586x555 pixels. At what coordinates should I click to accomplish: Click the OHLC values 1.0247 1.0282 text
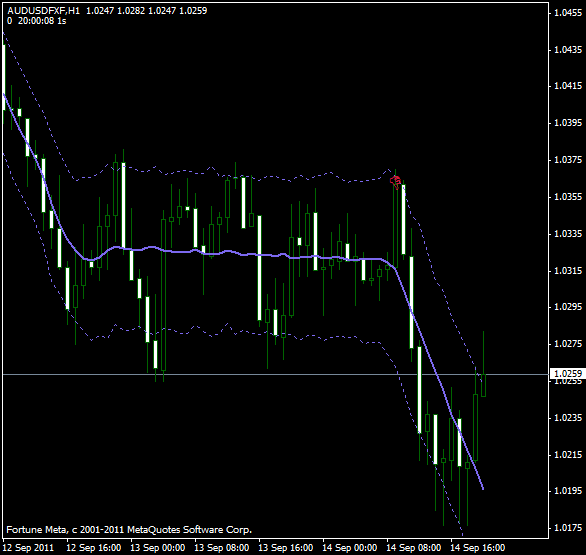[x=115, y=10]
